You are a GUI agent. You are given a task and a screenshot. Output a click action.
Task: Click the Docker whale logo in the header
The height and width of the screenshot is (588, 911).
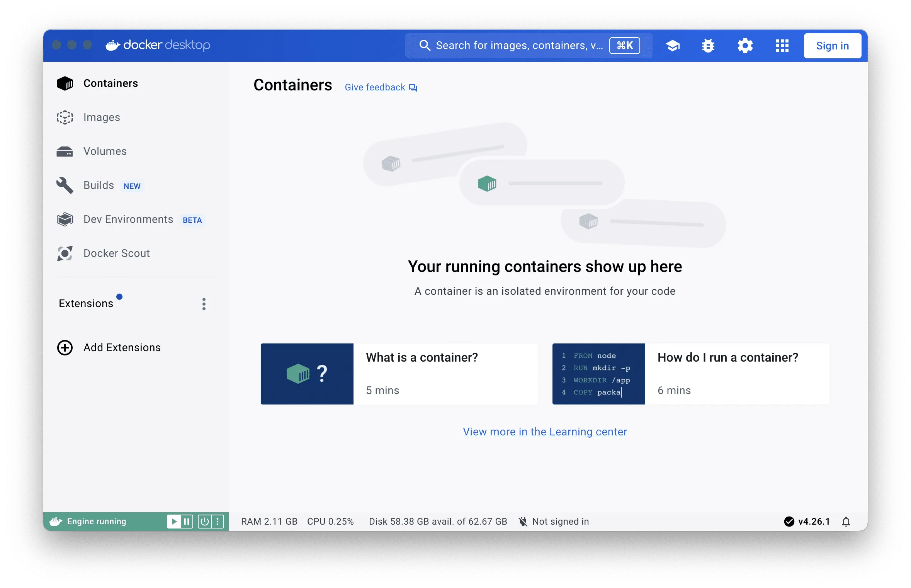[x=113, y=45]
